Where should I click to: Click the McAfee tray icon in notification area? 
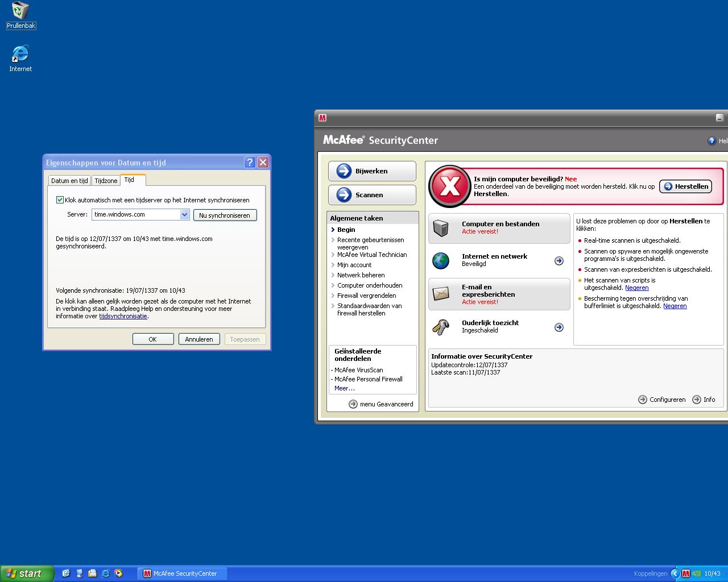pos(685,573)
